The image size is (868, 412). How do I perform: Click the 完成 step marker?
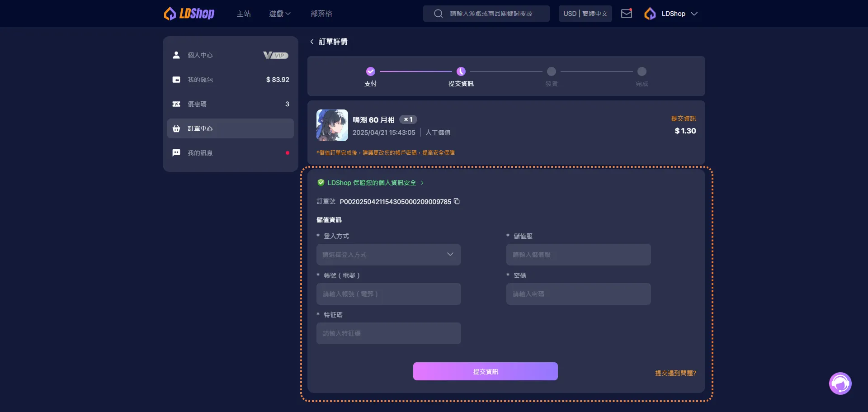point(642,71)
